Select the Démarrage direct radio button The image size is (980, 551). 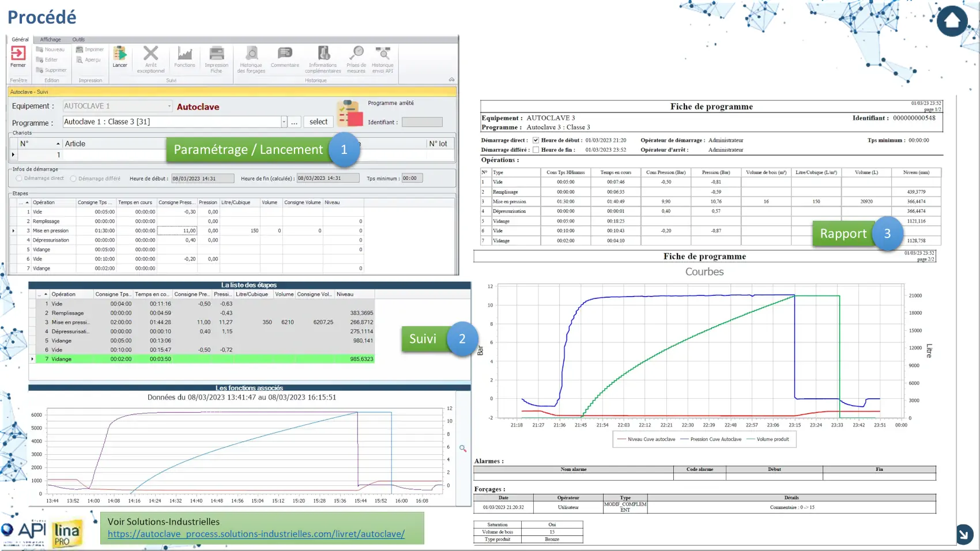(19, 179)
